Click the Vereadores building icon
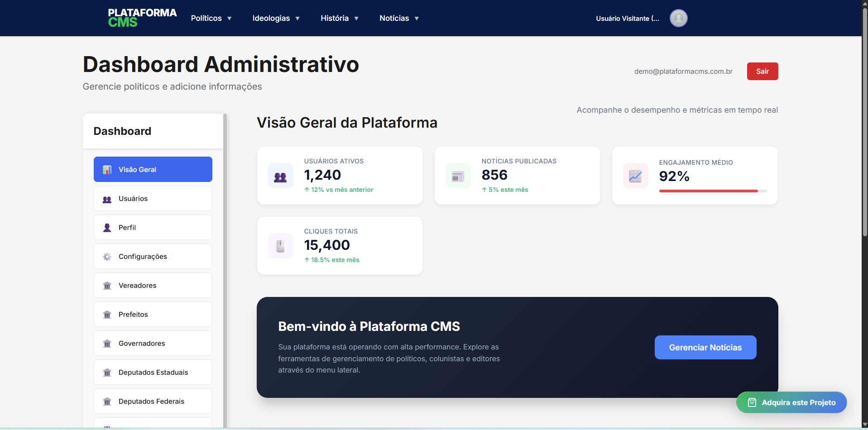Screen dimensions: 868x430 (107, 286)
